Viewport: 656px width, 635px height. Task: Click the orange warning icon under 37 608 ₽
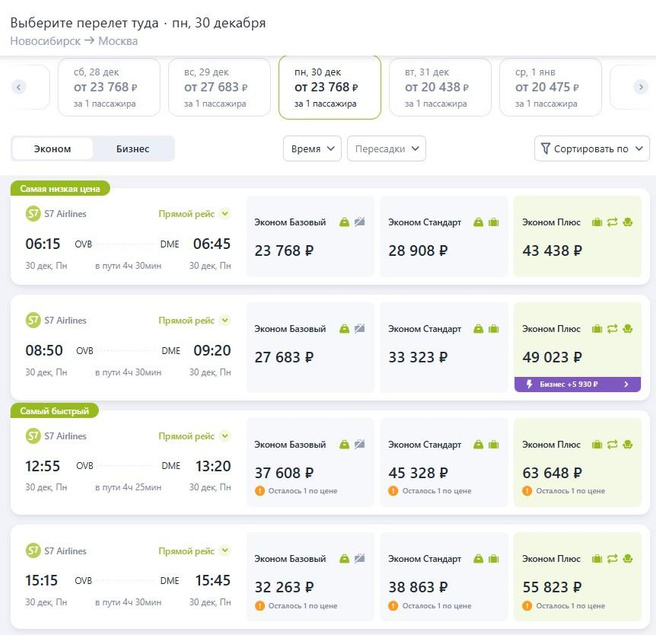(x=260, y=491)
